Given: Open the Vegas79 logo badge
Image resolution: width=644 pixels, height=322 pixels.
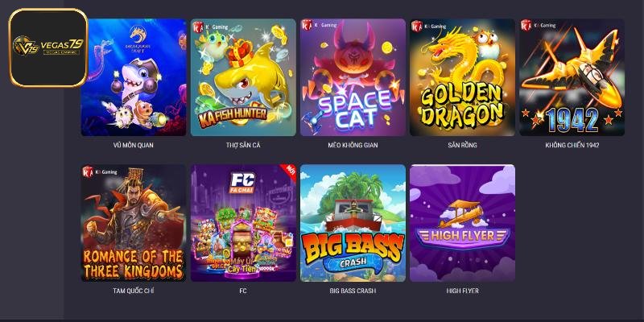Looking at the screenshot, I should coord(48,47).
